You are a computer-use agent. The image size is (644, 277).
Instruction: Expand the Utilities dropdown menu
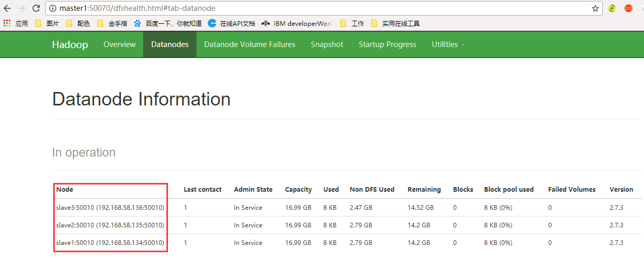(448, 44)
